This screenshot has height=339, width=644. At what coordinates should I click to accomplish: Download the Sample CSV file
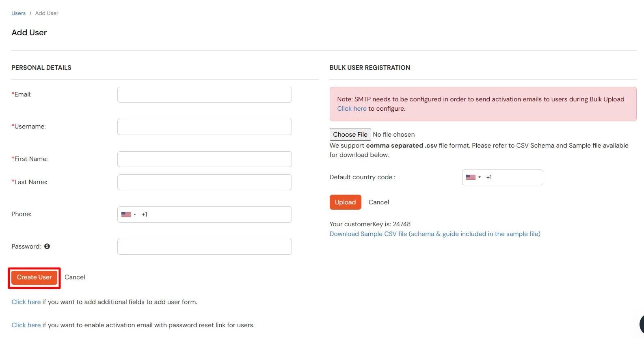pos(434,234)
